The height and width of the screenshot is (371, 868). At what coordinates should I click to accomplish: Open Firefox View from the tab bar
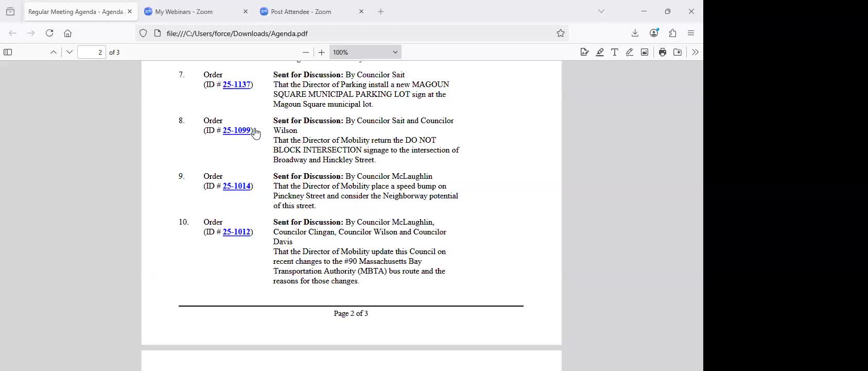[x=10, y=11]
